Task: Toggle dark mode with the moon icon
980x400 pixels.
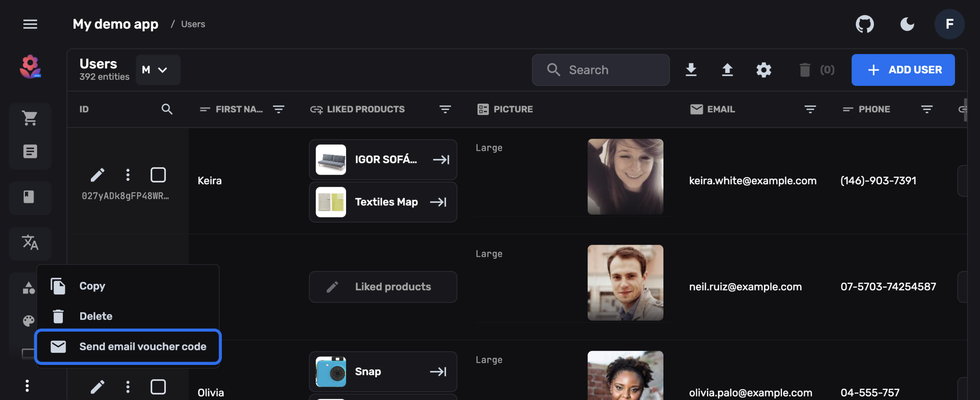Action: pyautogui.click(x=907, y=24)
